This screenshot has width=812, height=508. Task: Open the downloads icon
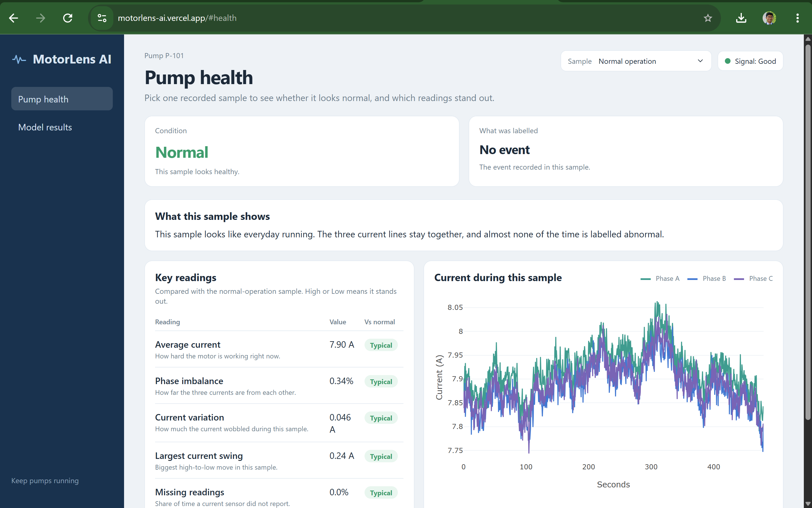[741, 18]
